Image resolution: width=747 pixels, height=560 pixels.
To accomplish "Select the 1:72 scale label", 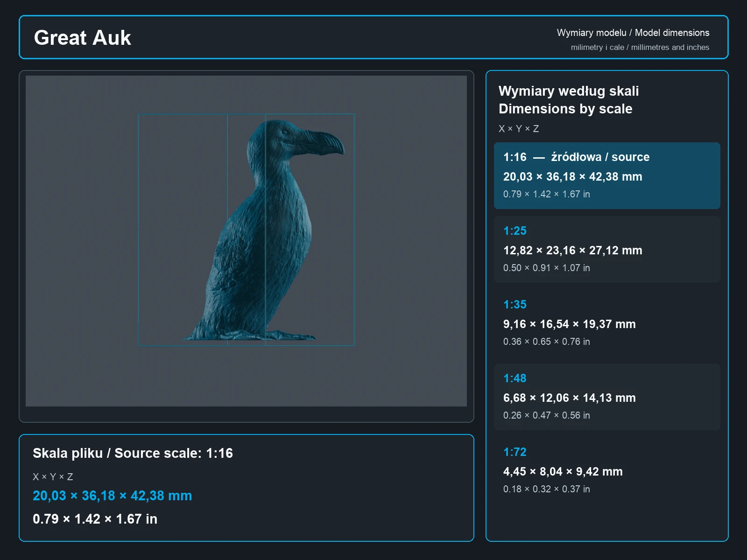I will (514, 452).
